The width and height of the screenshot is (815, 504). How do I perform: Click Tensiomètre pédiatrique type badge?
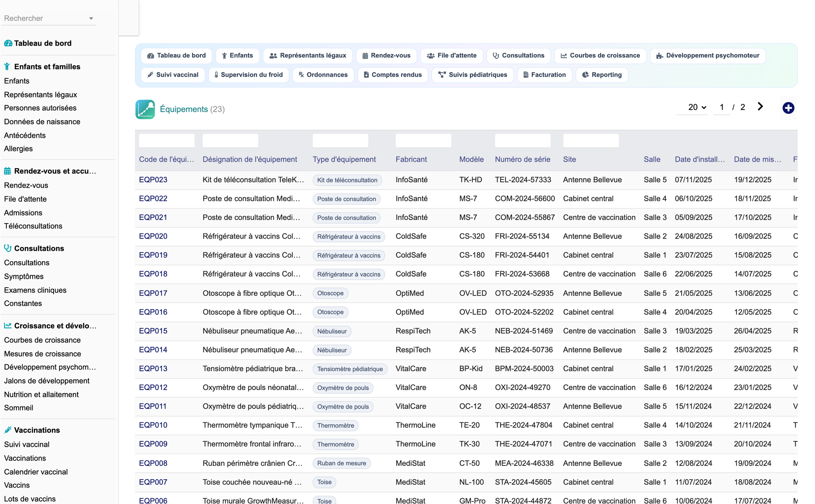click(x=350, y=369)
